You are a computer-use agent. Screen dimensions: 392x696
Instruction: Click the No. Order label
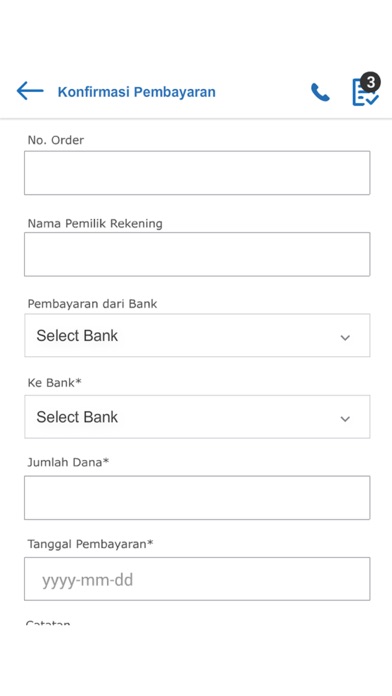55,140
